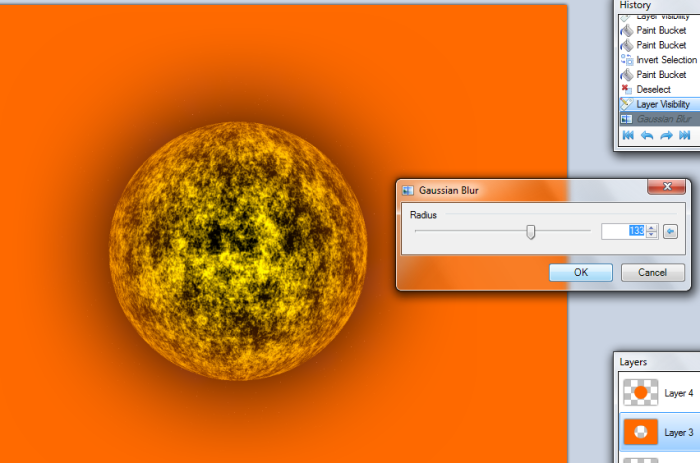Select the Gaussian Blur history entry
The height and width of the screenshot is (463, 700).
(x=660, y=119)
